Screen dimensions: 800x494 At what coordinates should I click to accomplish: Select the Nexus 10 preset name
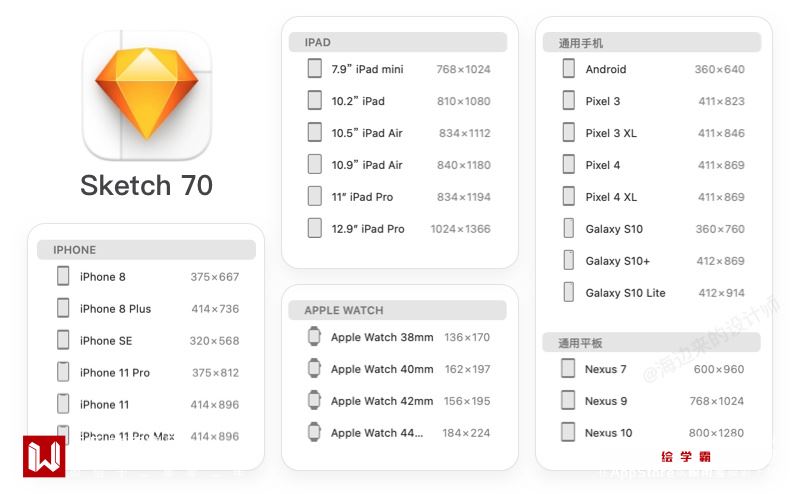tap(608, 432)
